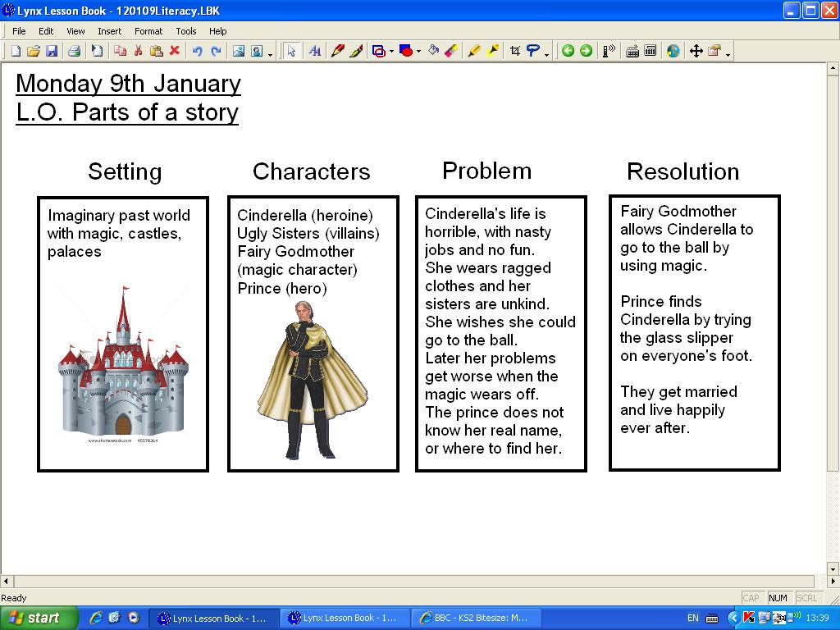
Task: Pick the pen drawing tool
Action: [x=336, y=51]
